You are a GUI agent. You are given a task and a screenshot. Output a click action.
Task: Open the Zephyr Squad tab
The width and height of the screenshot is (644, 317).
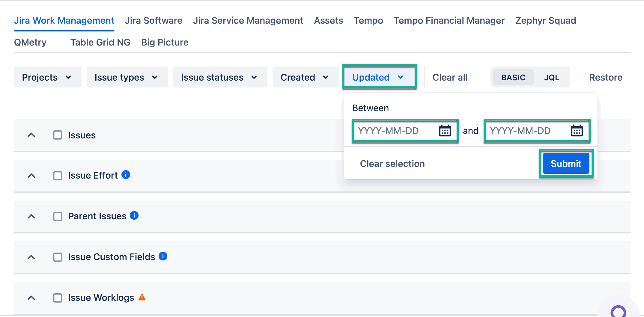(545, 20)
